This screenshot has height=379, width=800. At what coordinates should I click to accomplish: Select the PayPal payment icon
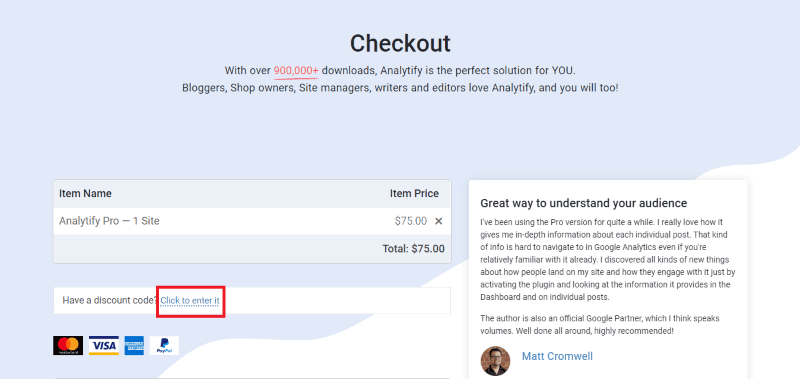click(164, 345)
